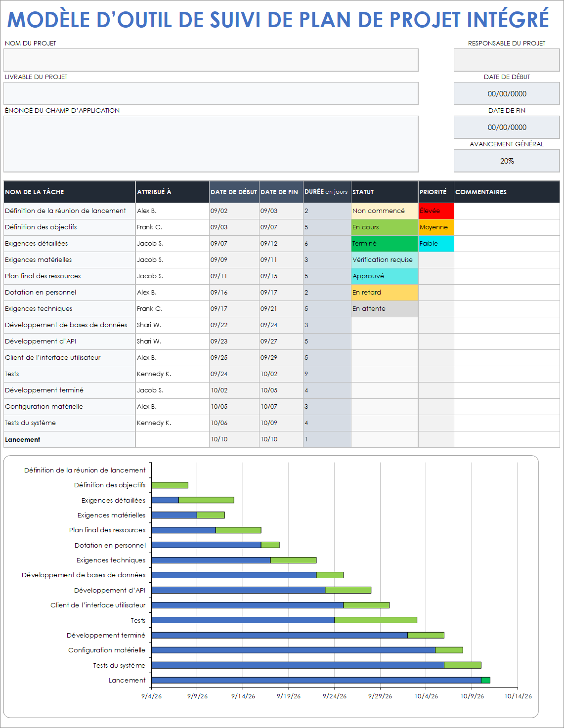Click the Terminé status of Exigences détaillées

(384, 243)
